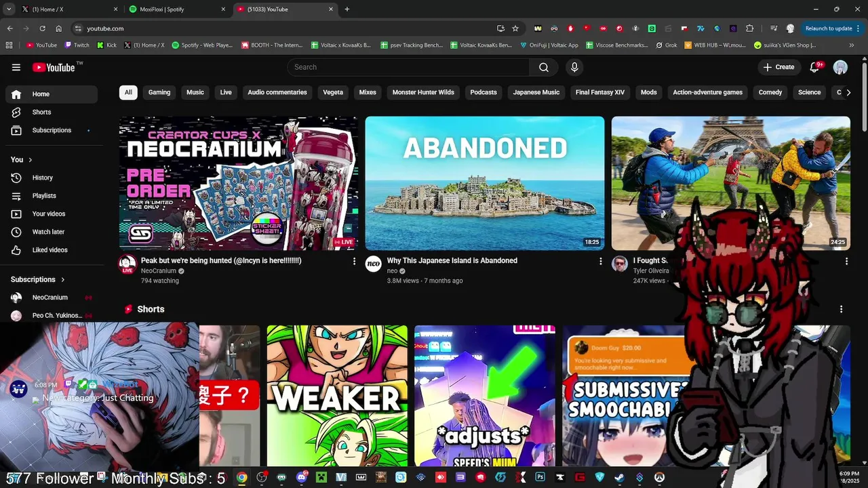Open the YouTube hamburger guide menu
Image resolution: width=868 pixels, height=488 pixels.
pyautogui.click(x=16, y=67)
